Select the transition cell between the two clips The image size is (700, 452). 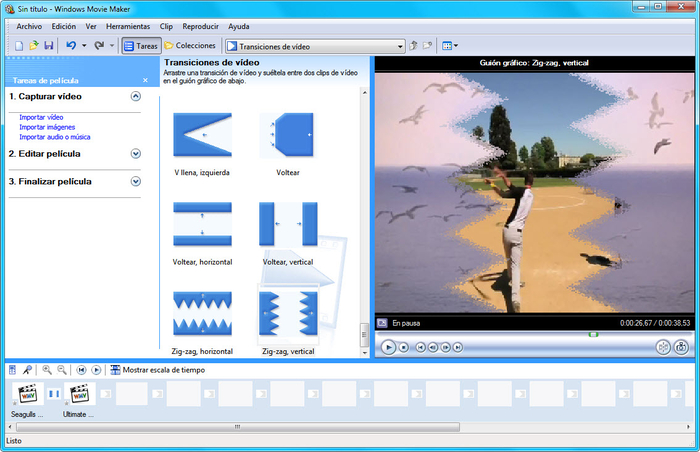[54, 394]
